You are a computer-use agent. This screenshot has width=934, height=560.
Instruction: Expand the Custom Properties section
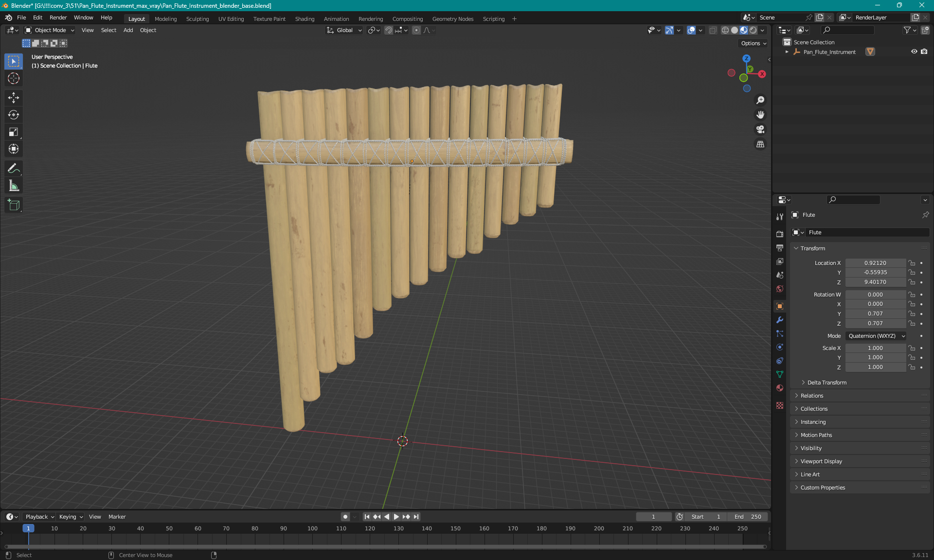point(823,488)
